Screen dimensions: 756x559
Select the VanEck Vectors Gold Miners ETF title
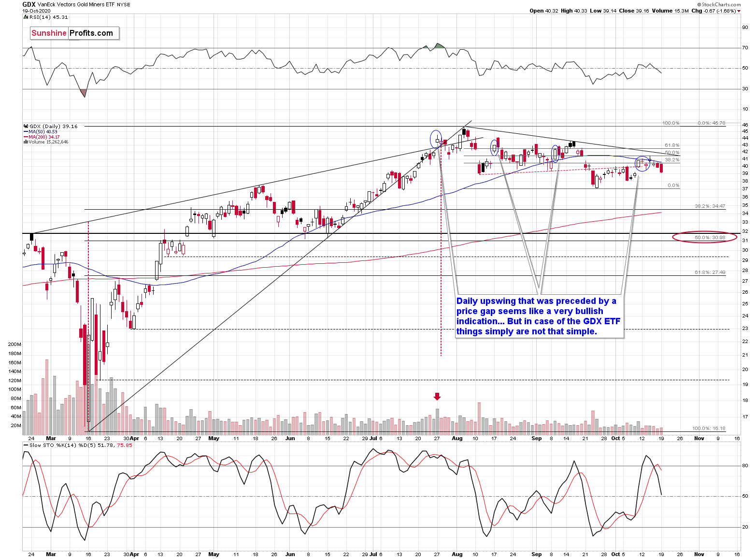(75, 5)
